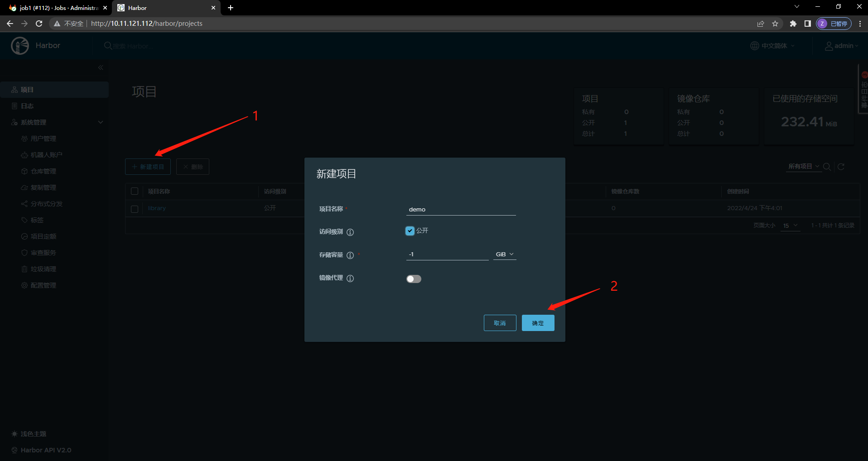Click the 确定 confirm button
This screenshot has height=461, width=868.
(538, 323)
